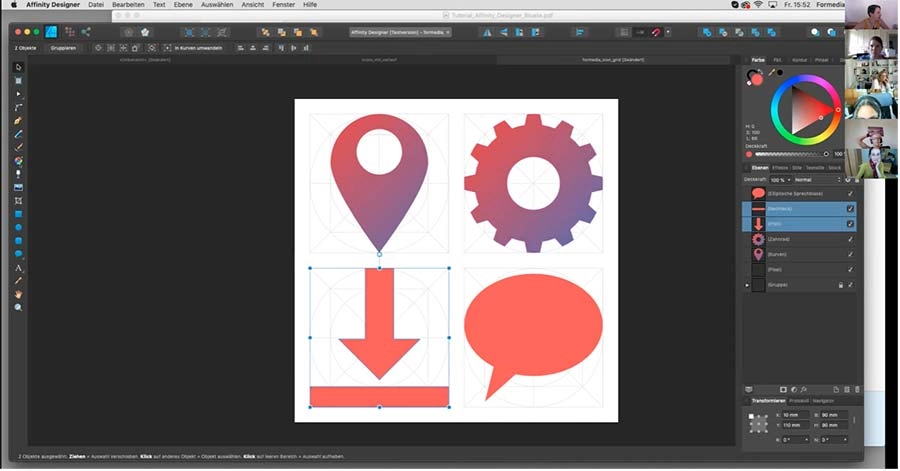Click the X position input field

tap(796, 414)
